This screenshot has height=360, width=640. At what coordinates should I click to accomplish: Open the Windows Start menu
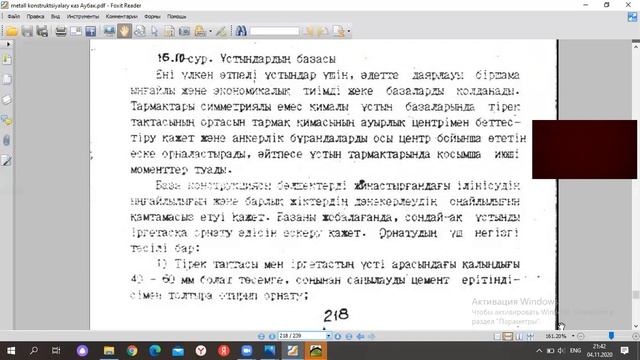(x=11, y=351)
